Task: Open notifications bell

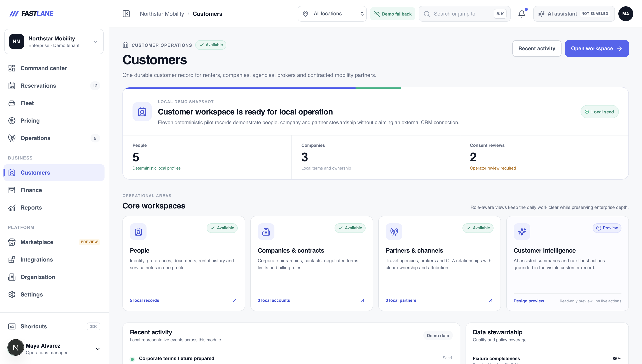Action: [522, 14]
